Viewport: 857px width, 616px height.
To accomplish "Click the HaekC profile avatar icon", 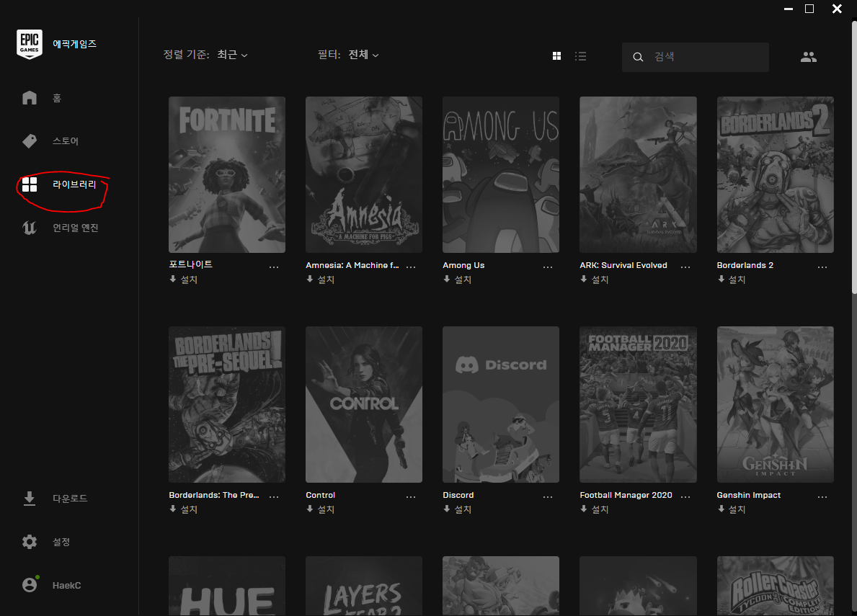I will point(30,585).
